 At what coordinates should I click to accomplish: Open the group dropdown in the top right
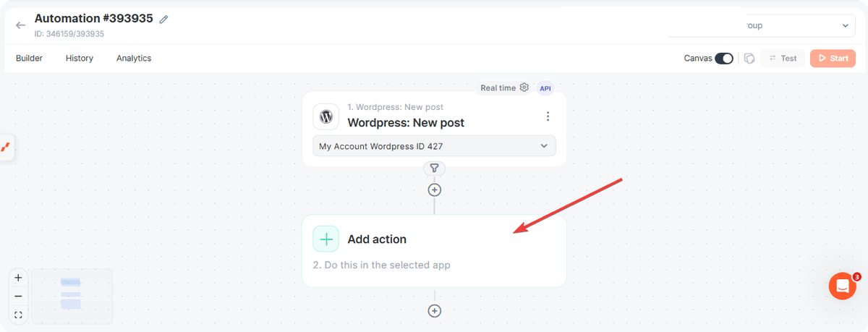(x=796, y=25)
